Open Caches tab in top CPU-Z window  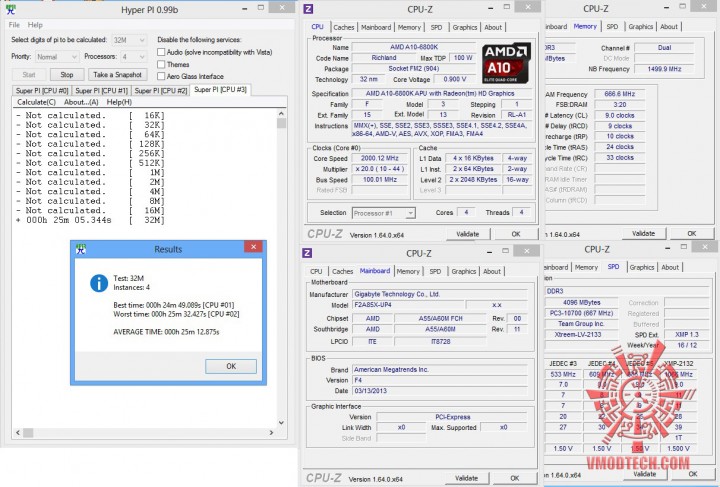(x=343, y=28)
